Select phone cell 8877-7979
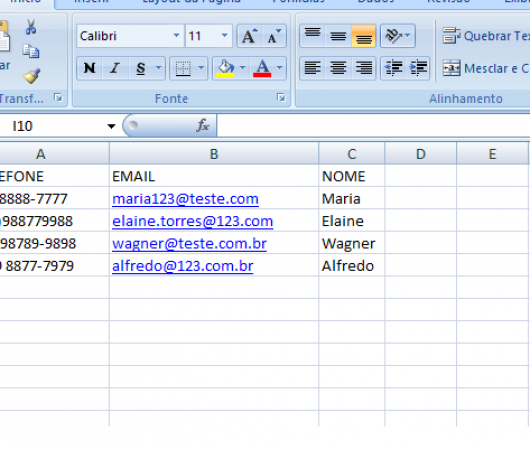530x450 pixels. tap(54, 265)
